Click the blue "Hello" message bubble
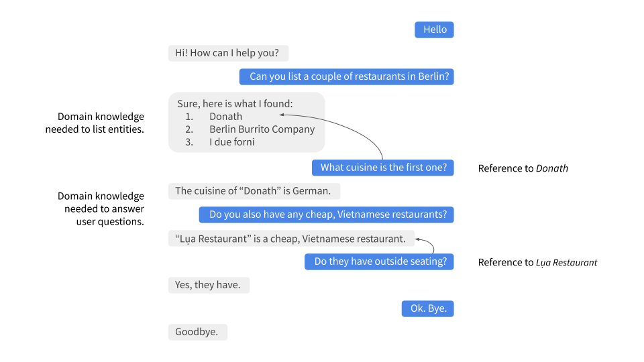Screen dimensions: 644x362 tap(435, 29)
